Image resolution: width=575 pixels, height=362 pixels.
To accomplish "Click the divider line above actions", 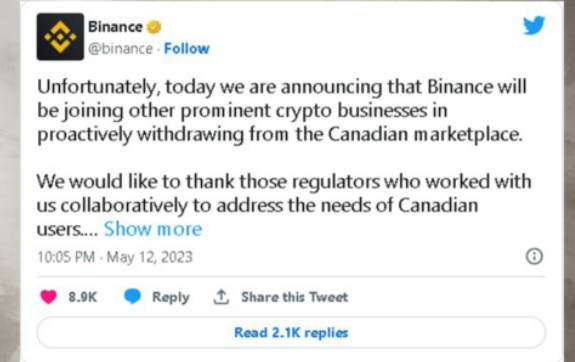I will [292, 276].
